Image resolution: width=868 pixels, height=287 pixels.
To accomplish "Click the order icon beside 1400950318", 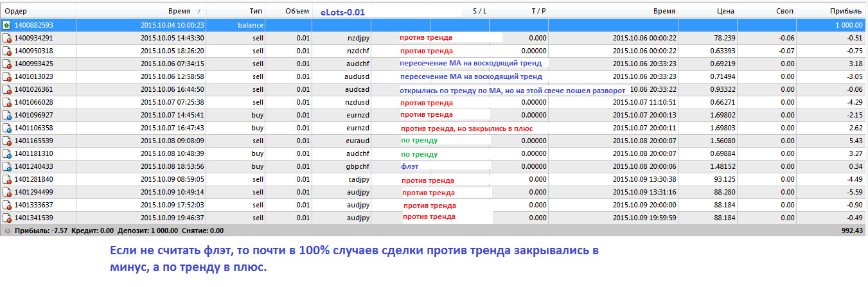I will [x=6, y=51].
